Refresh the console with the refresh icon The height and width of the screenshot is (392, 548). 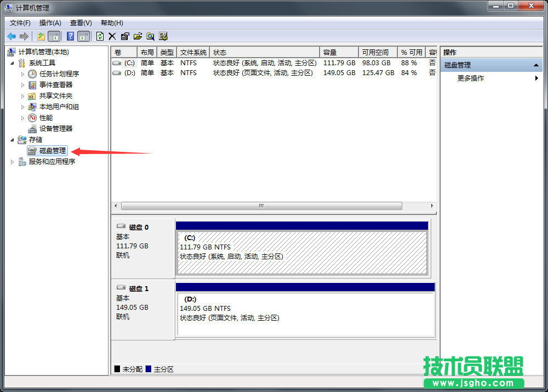click(x=100, y=36)
